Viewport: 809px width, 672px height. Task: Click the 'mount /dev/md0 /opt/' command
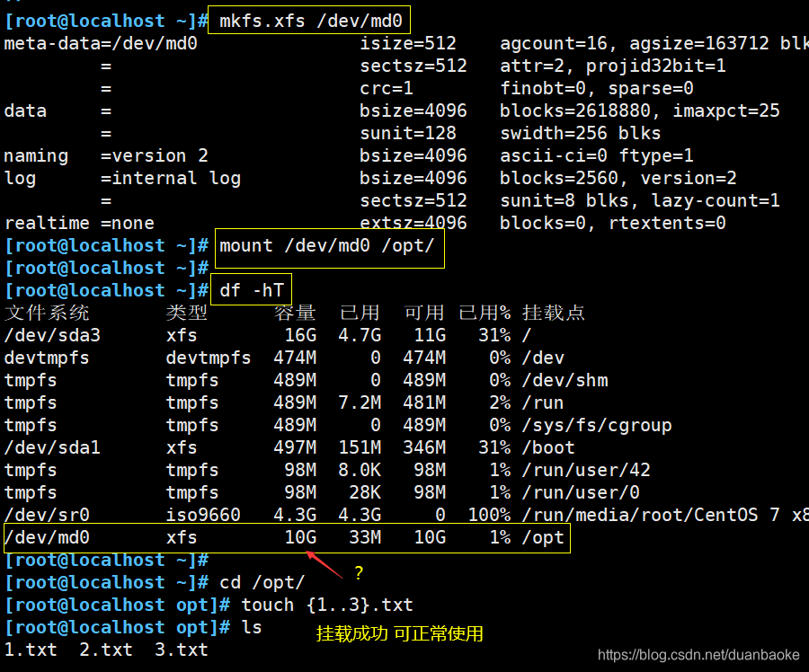click(x=327, y=245)
